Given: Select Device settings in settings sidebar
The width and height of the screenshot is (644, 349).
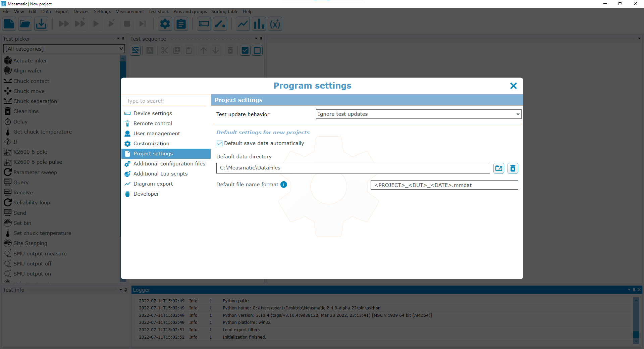Looking at the screenshot, I should point(166,113).
